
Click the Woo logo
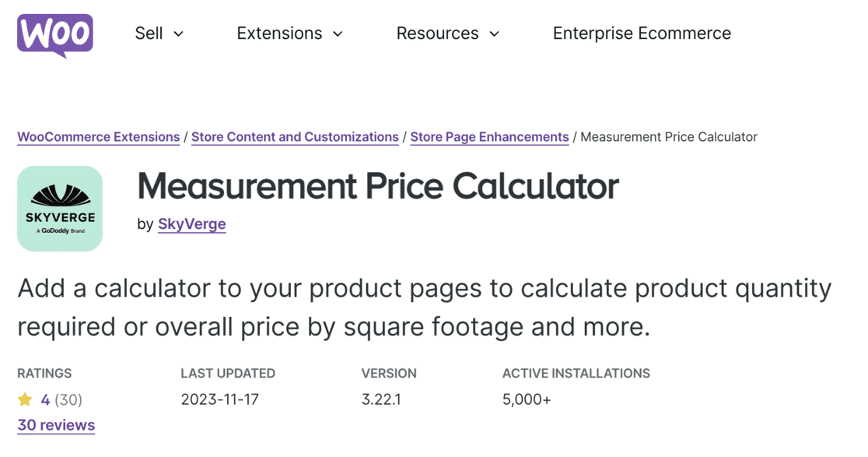click(54, 33)
